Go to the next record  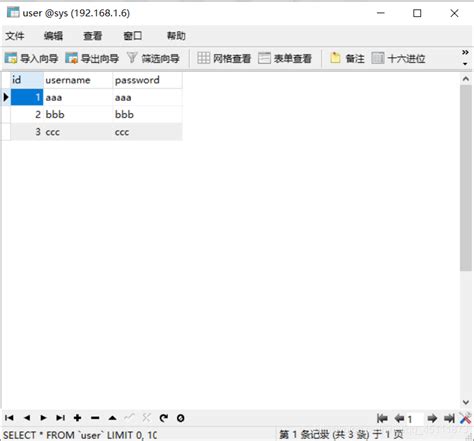click(43, 418)
